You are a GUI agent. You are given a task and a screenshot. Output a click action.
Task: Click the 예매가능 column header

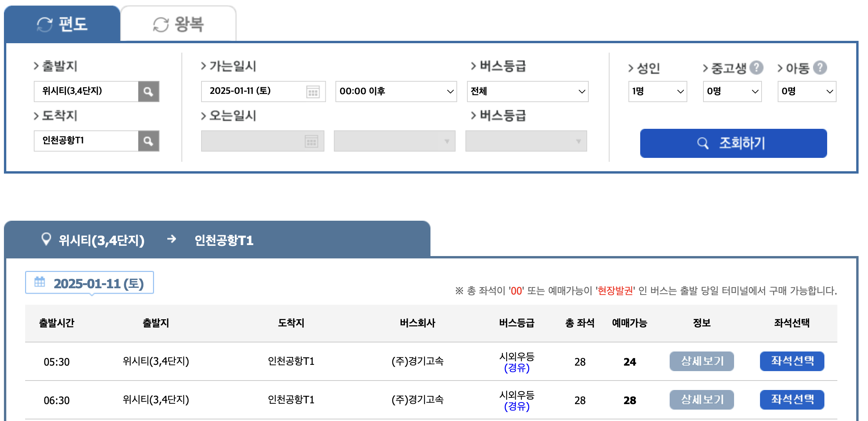tap(630, 323)
